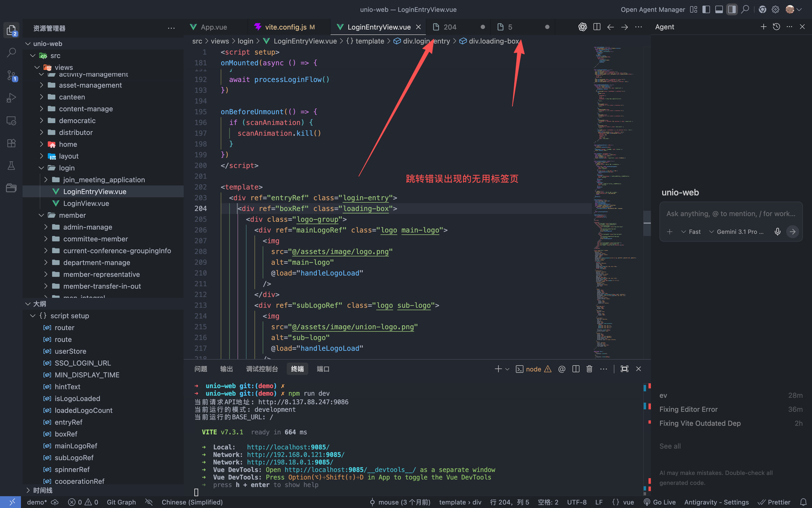Select boxRef in the outline list
The width and height of the screenshot is (812, 508).
pyautogui.click(x=66, y=434)
